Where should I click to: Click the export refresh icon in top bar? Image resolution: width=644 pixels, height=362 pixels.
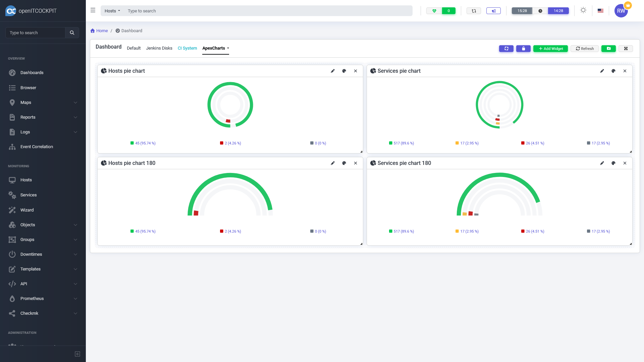point(474,11)
